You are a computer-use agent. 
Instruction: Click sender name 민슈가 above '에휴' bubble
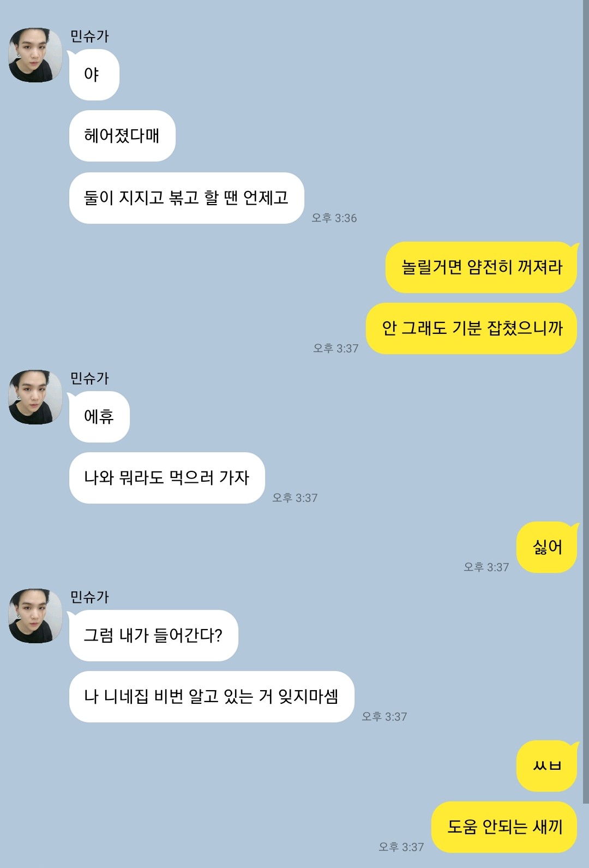(x=89, y=378)
